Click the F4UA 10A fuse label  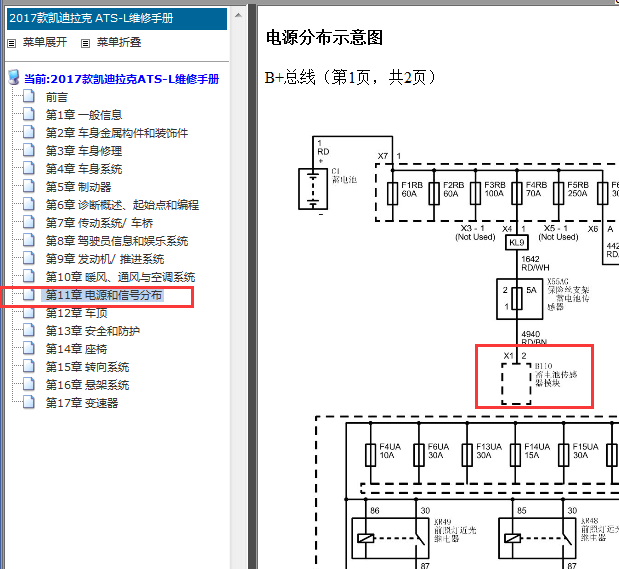pyautogui.click(x=390, y=451)
